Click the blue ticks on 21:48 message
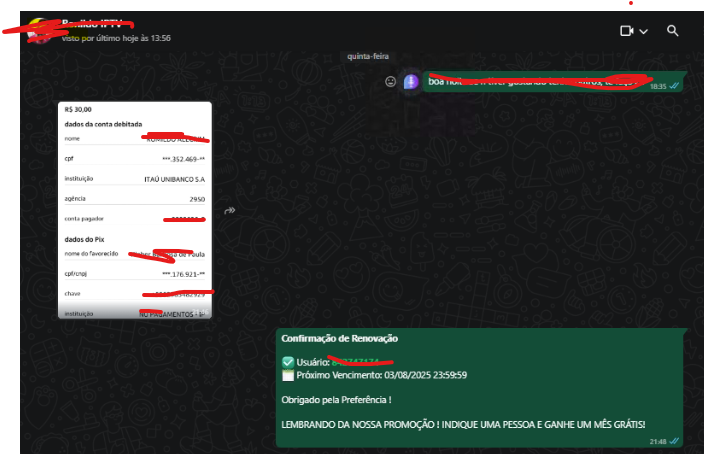The width and height of the screenshot is (704, 454). [x=675, y=441]
